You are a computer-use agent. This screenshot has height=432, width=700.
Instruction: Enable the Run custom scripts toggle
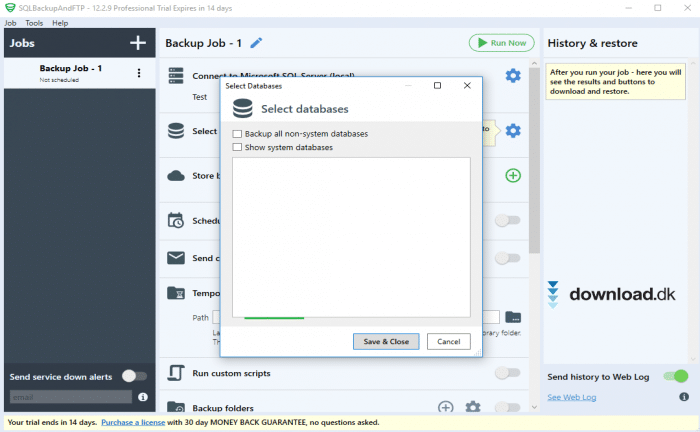[508, 373]
